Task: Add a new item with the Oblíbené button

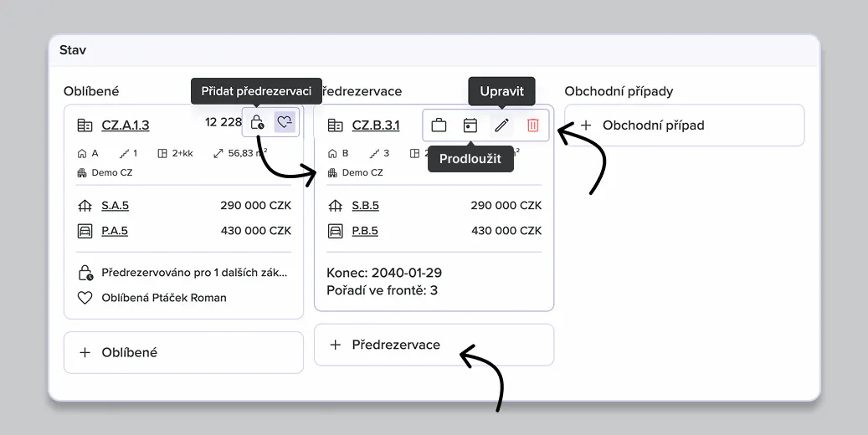Action: coord(183,352)
